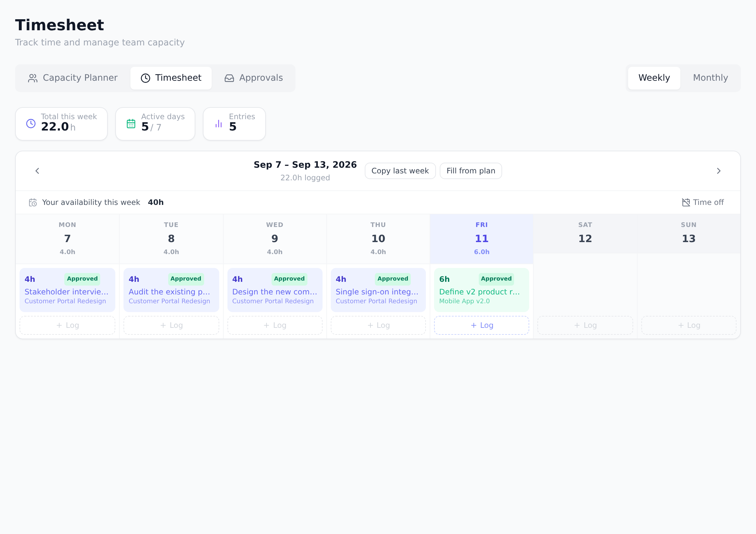
Task: Select the Timesheet tab
Action: click(171, 78)
